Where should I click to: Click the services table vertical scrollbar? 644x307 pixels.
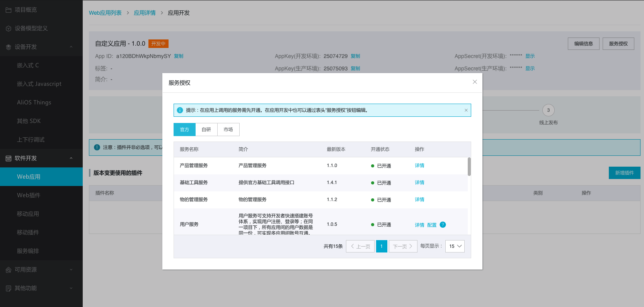[469, 167]
